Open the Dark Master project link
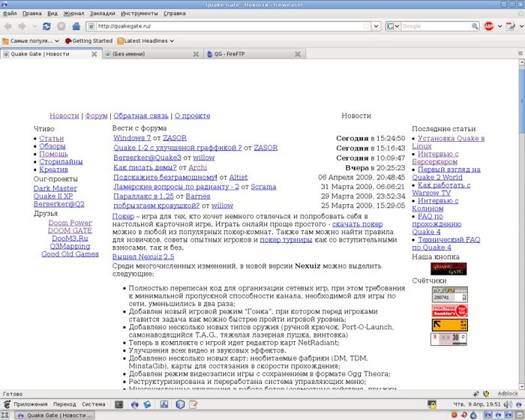Viewport: 525px width, 420px height. (x=55, y=188)
